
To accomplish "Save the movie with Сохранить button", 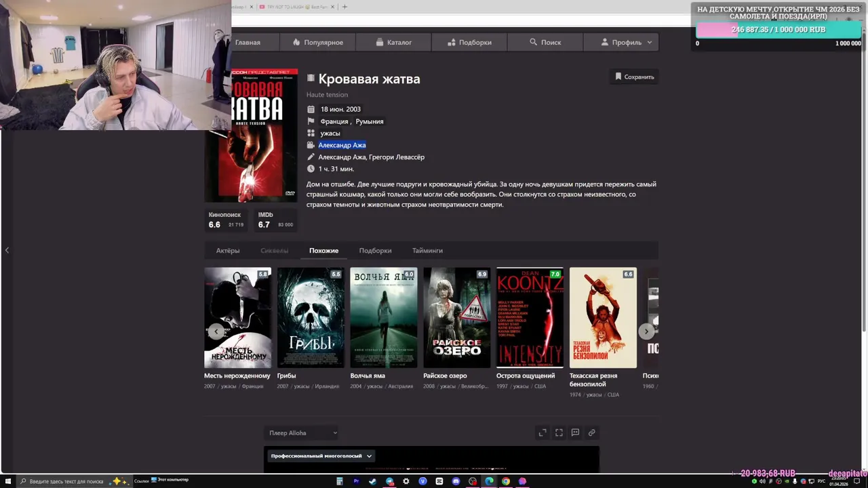I will click(634, 77).
